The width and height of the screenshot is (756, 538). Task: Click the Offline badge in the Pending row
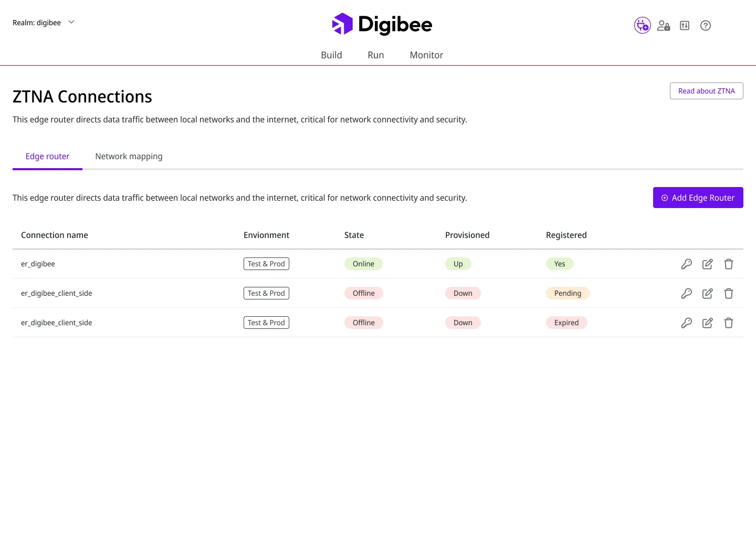[364, 293]
